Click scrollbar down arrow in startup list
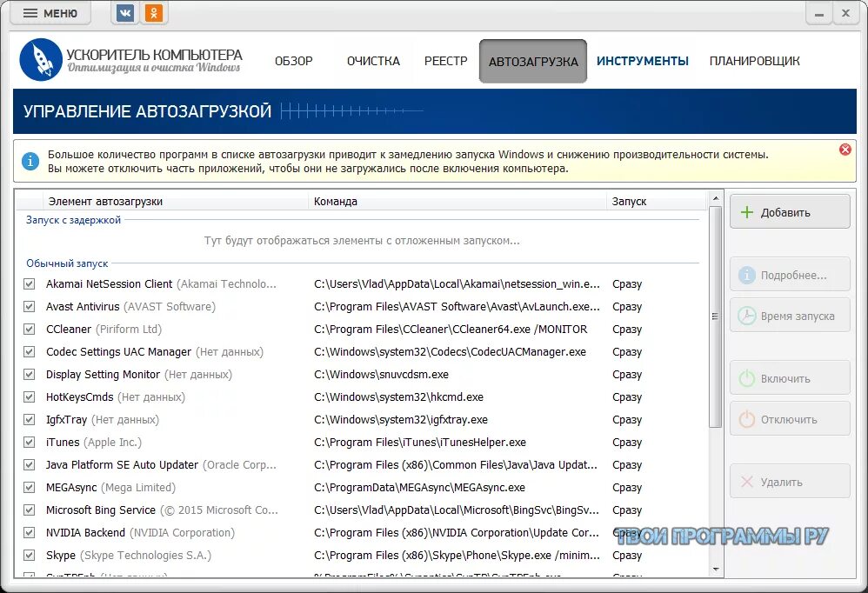Viewport: 868px width, 593px height. point(715,570)
